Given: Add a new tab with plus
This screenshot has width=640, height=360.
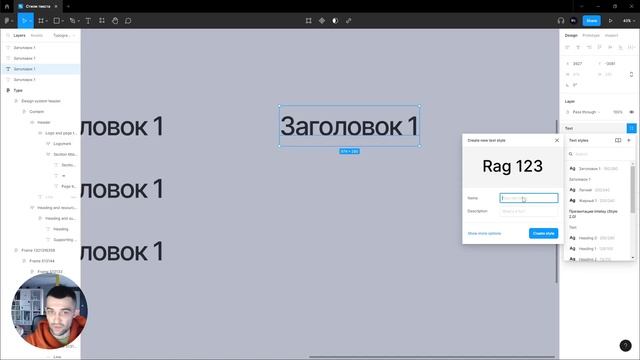Looking at the screenshot, I should click(68, 6).
